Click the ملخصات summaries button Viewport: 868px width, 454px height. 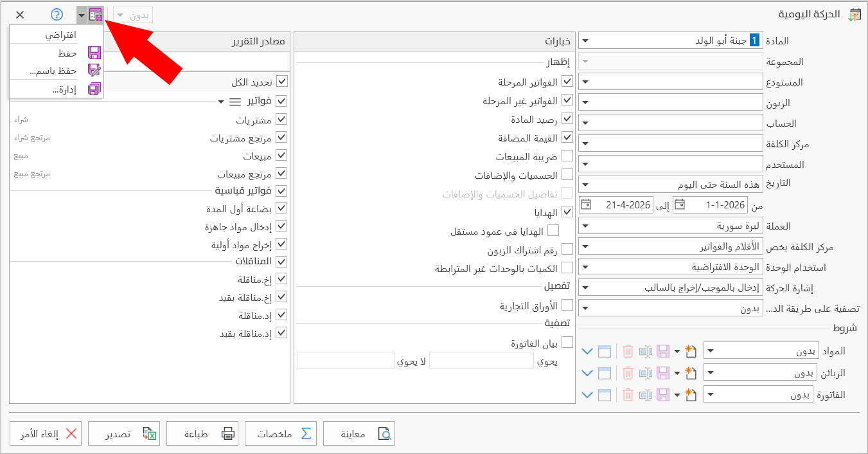[281, 433]
